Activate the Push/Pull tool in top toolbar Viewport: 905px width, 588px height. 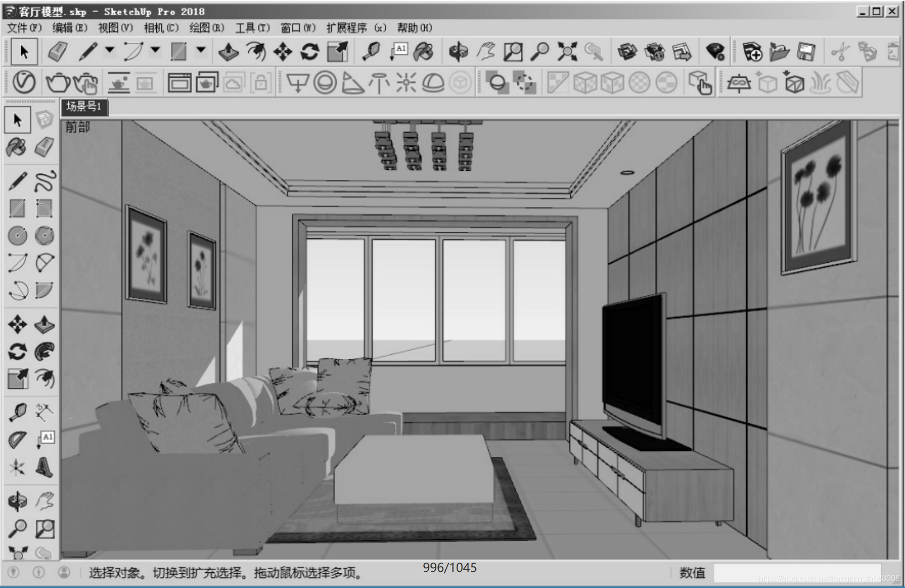pyautogui.click(x=229, y=52)
